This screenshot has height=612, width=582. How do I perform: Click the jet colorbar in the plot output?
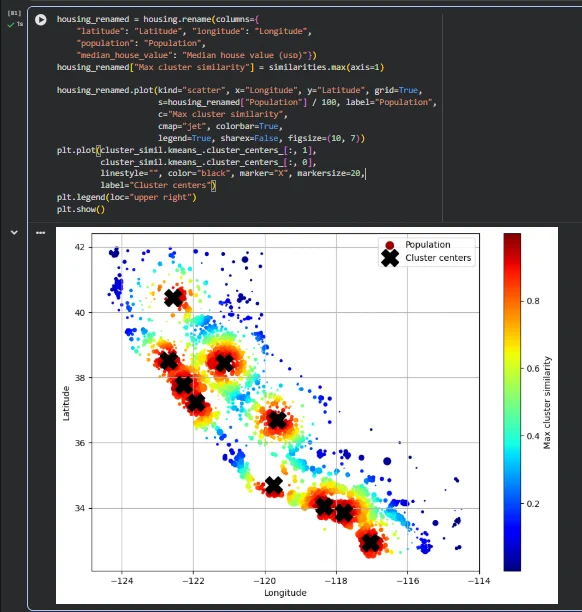pyautogui.click(x=512, y=402)
